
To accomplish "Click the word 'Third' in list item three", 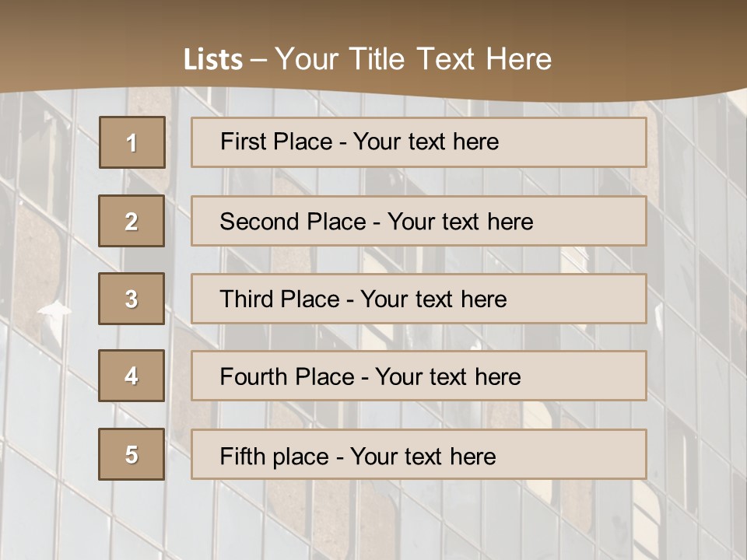I will 247,299.
